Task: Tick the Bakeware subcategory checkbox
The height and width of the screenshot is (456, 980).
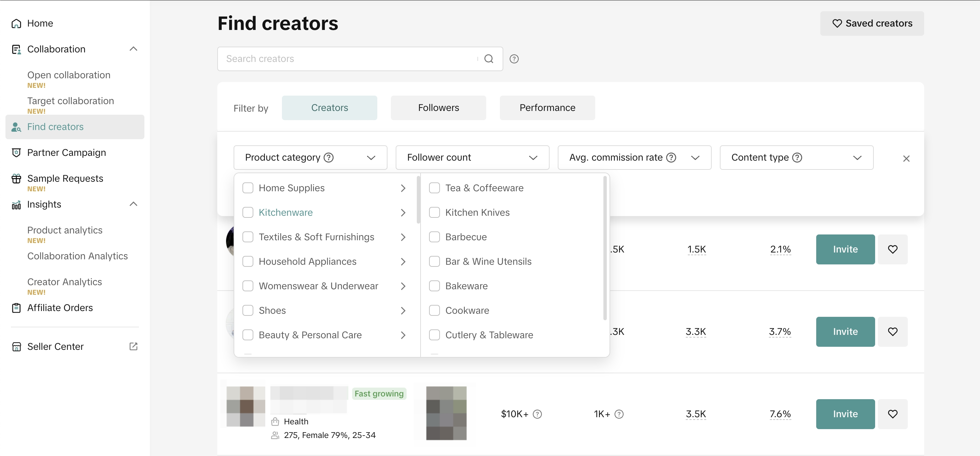Action: (x=434, y=286)
